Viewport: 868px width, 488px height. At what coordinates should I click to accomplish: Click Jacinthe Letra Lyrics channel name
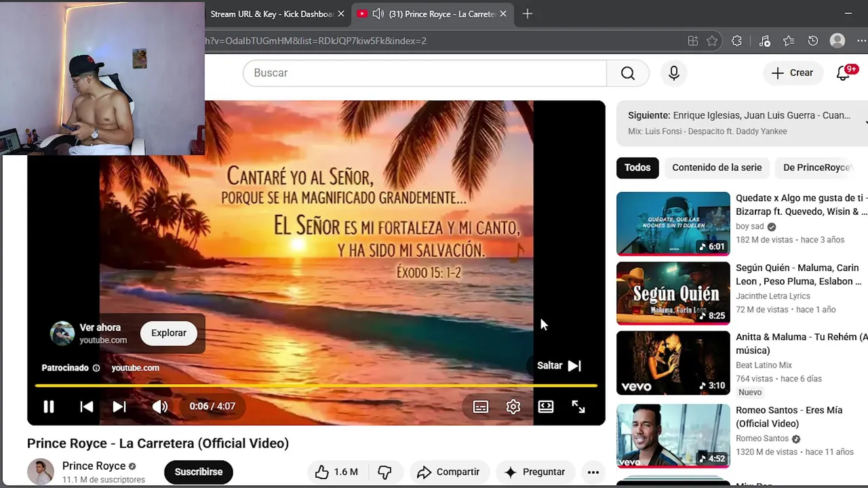tap(773, 296)
